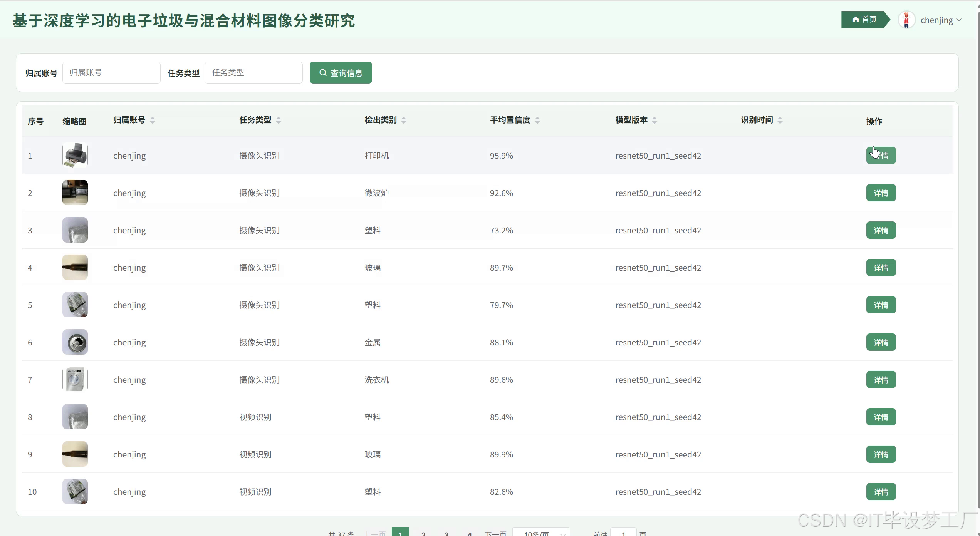The image size is (980, 536).
Task: Click the 金属 category cell
Action: pyautogui.click(x=373, y=342)
